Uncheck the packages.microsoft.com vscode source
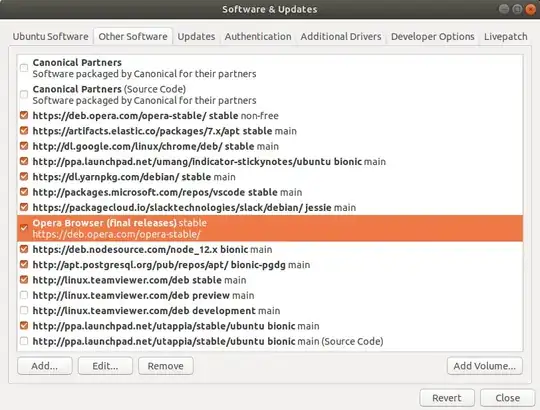This screenshot has width=540, height=410. coord(24,192)
